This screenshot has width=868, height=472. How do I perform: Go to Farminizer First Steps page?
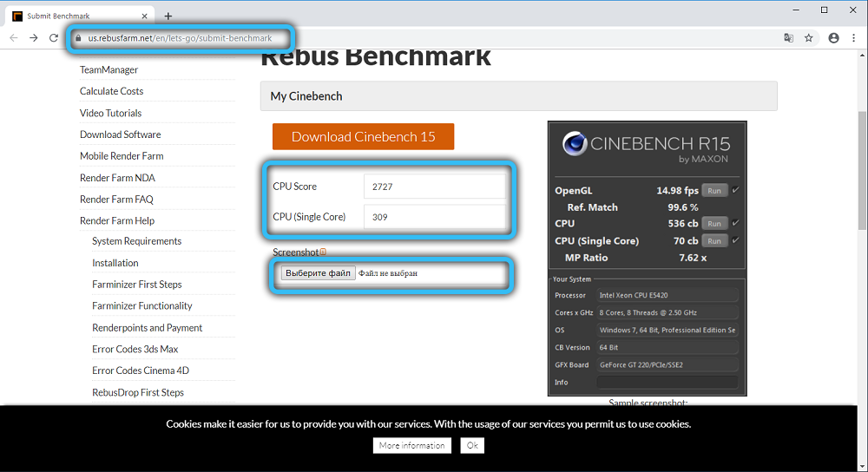[x=136, y=285]
